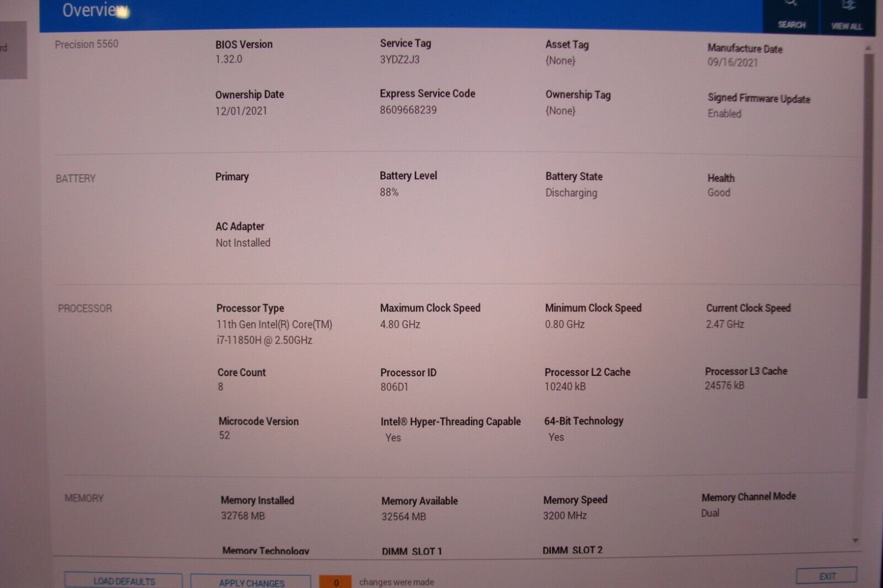Select Battery Level value 88%

(389, 192)
